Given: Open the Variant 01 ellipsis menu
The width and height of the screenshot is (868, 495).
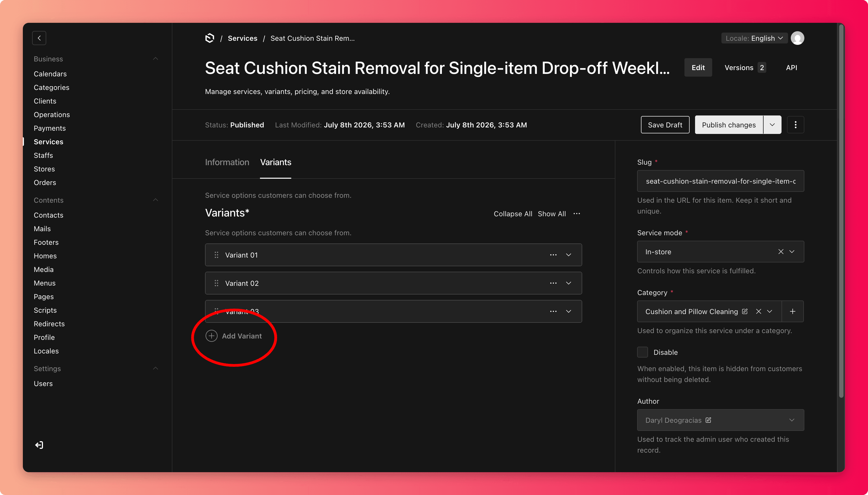Looking at the screenshot, I should [x=553, y=255].
